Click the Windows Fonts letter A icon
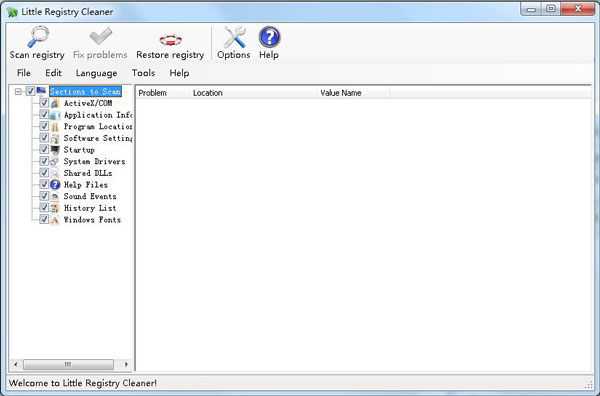 coord(55,220)
